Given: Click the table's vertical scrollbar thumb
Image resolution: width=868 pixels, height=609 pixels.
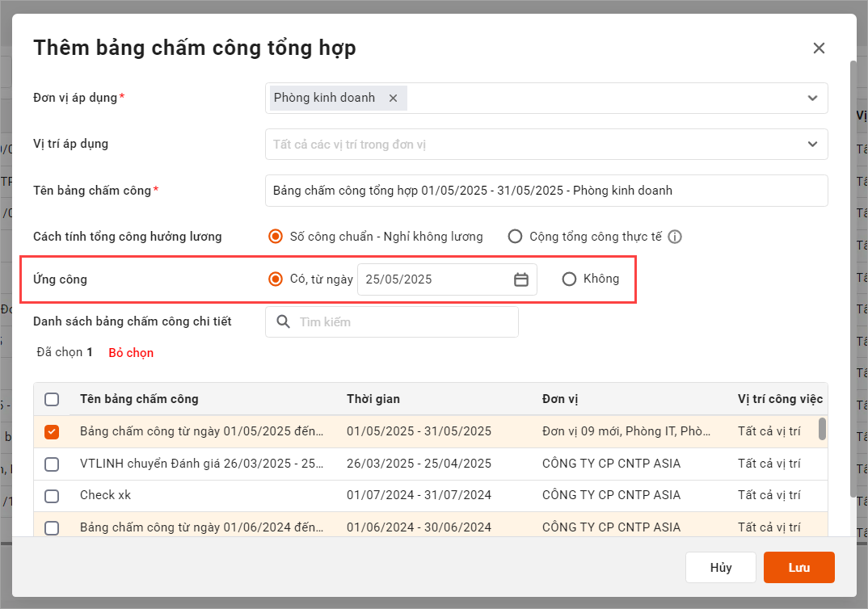Looking at the screenshot, I should 822,428.
